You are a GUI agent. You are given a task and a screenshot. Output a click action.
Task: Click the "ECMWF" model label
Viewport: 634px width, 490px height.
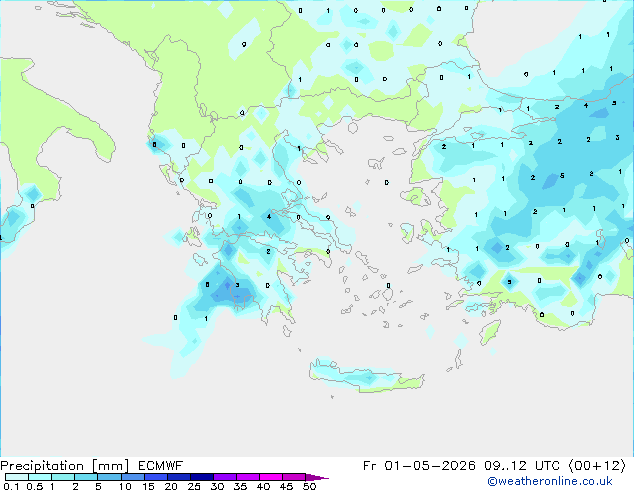161,466
